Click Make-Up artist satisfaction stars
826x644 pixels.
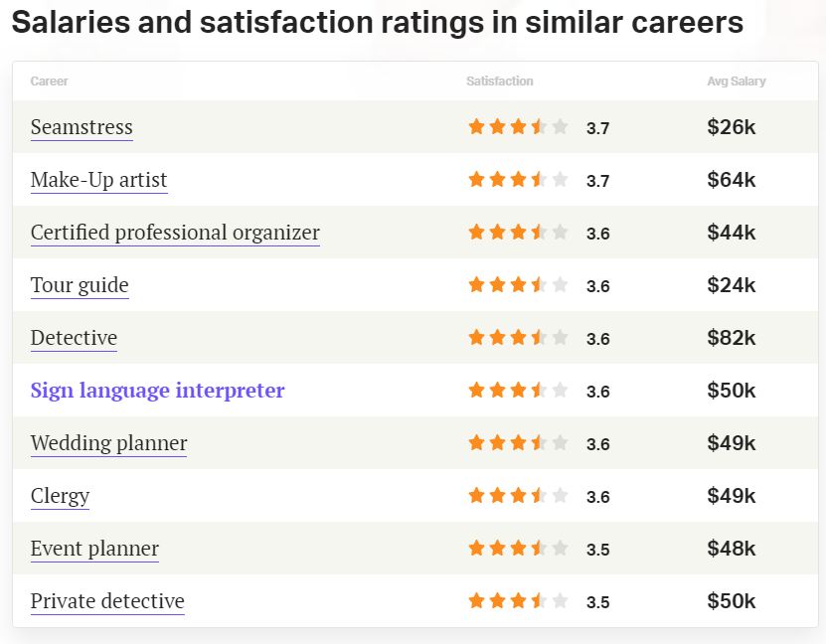[x=518, y=180]
